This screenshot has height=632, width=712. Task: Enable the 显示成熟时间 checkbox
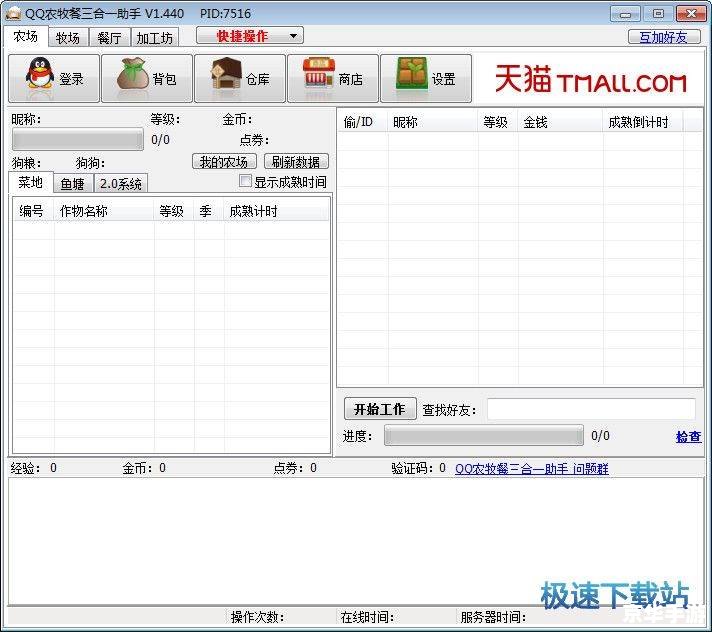click(x=245, y=181)
